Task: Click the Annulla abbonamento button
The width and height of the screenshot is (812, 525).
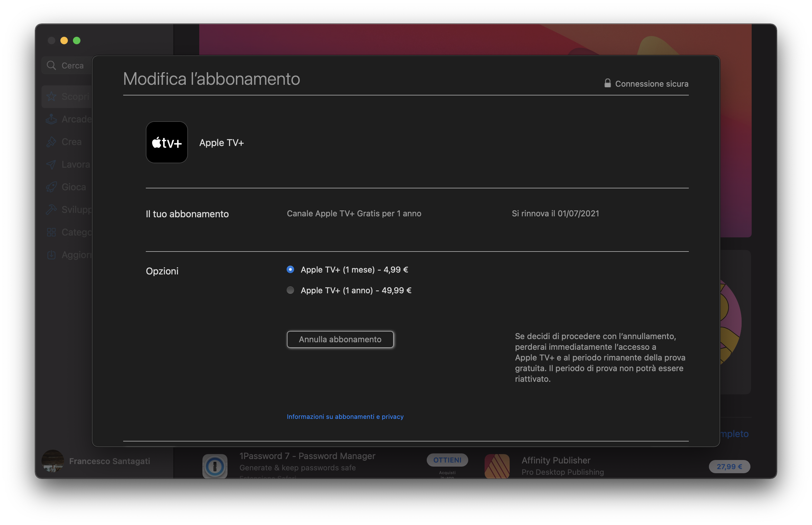Action: pyautogui.click(x=340, y=339)
